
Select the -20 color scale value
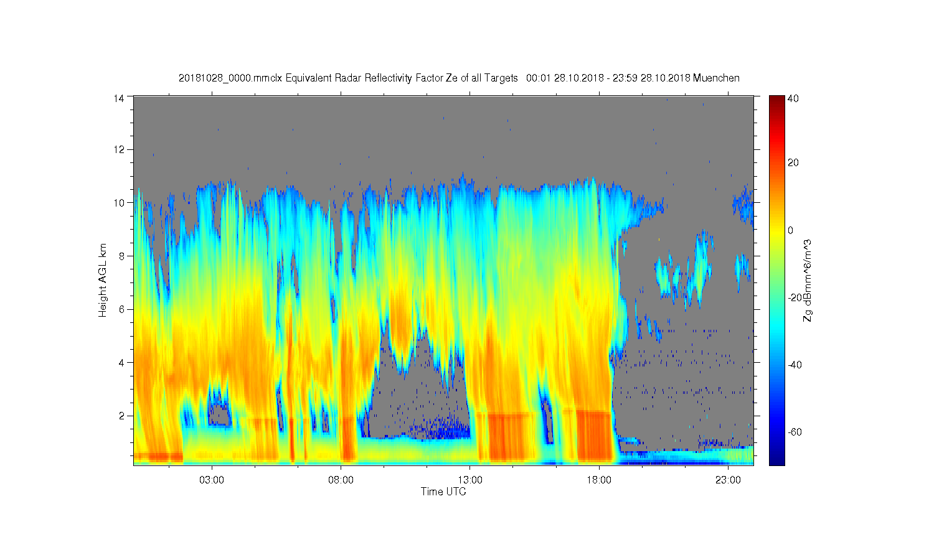click(795, 297)
